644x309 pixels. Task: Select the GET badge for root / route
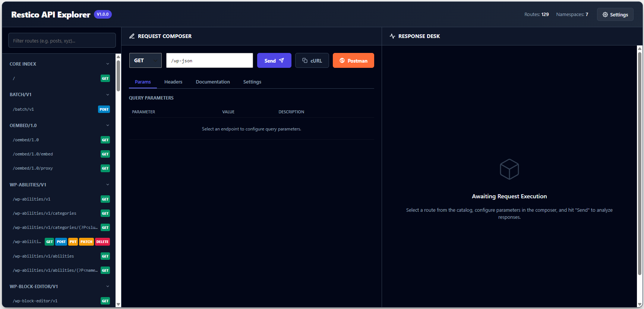click(105, 78)
